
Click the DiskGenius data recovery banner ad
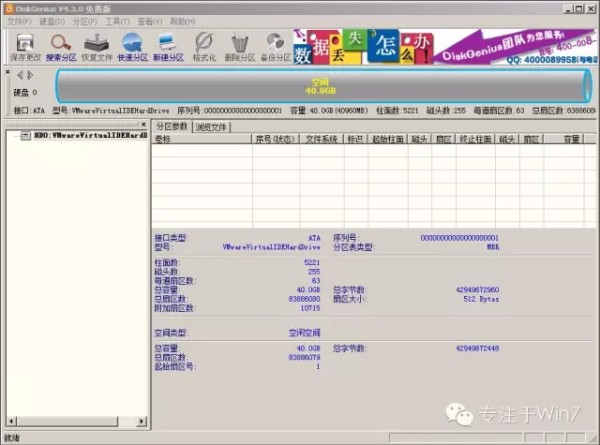[445, 47]
